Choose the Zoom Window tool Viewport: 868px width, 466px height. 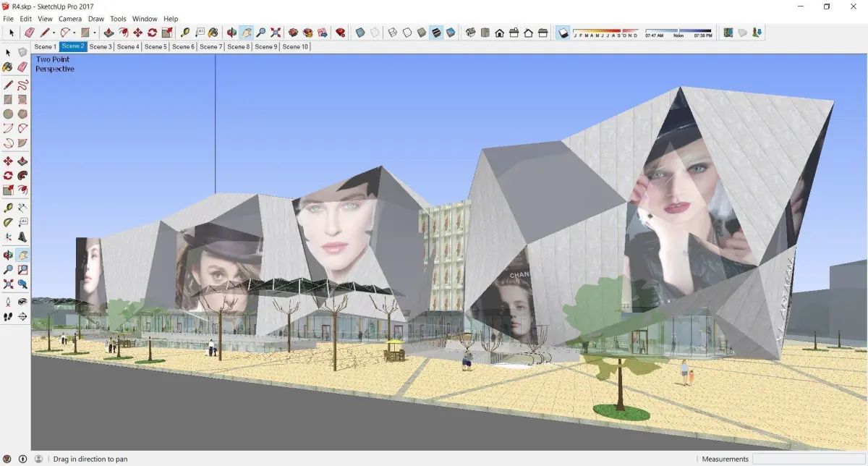(22, 269)
